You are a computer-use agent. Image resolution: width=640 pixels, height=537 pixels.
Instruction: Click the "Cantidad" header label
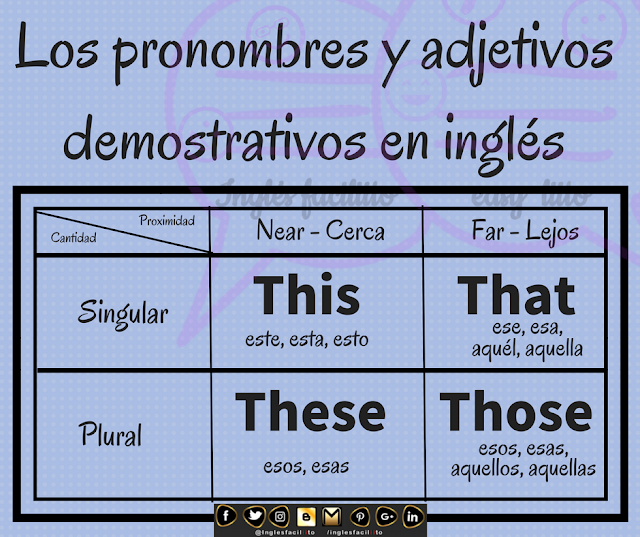click(x=73, y=237)
